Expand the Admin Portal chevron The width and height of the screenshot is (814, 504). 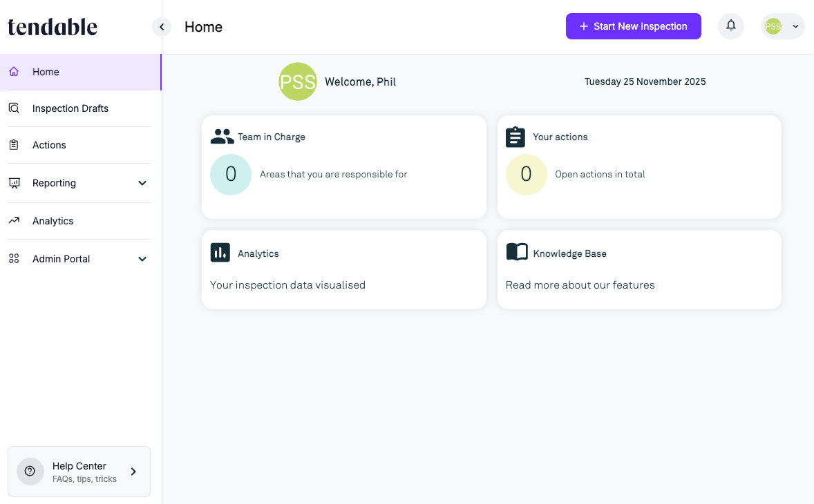point(142,259)
